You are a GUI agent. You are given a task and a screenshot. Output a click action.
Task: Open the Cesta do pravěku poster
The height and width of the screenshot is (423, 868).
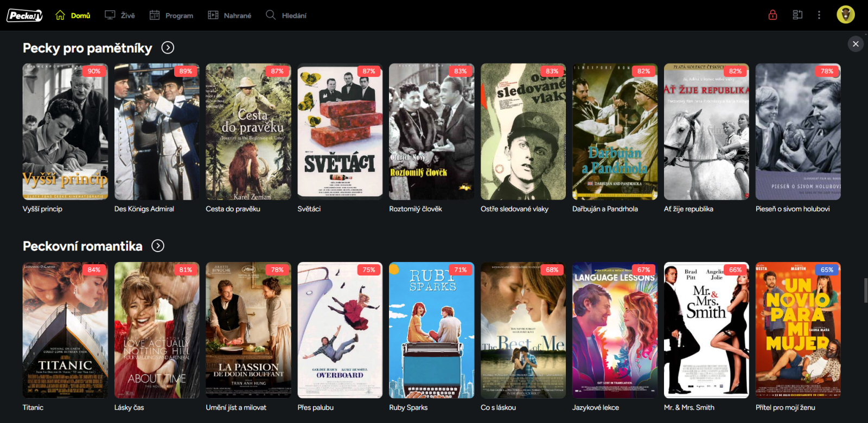pyautogui.click(x=248, y=132)
